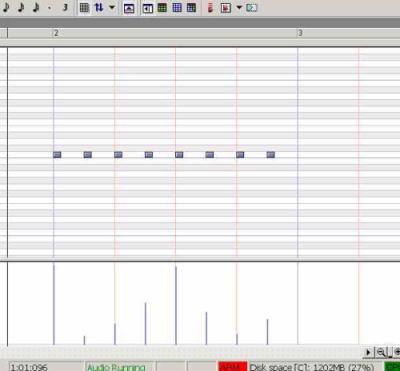Toggle the snap-to-grid icon
This screenshot has height=371, width=400.
coord(84,8)
